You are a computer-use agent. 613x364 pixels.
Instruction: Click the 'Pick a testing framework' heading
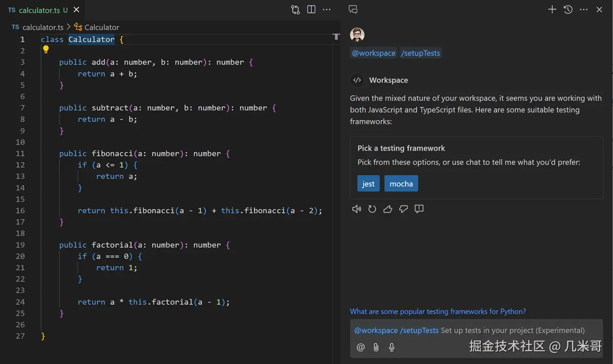pos(401,148)
